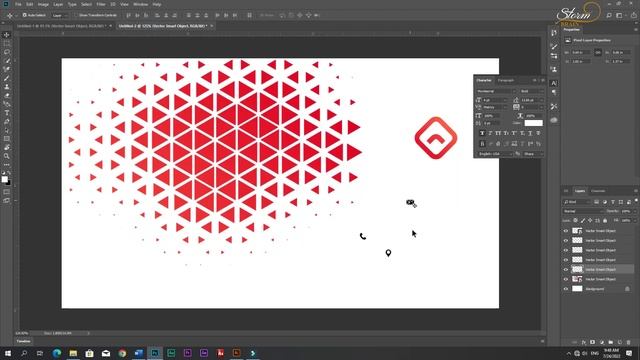This screenshot has height=360, width=640.
Task: Toggle the Auto-Select checkbox
Action: tap(24, 15)
